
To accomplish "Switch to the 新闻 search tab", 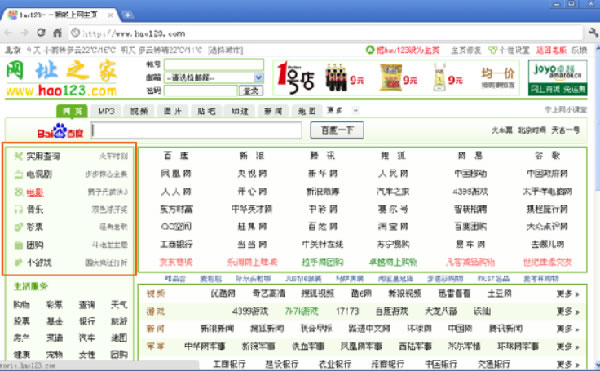I will (273, 111).
